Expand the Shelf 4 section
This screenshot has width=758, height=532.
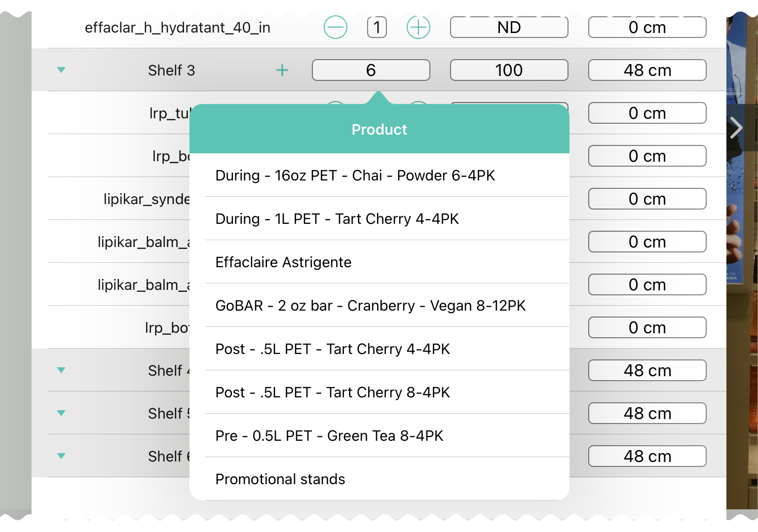(61, 370)
